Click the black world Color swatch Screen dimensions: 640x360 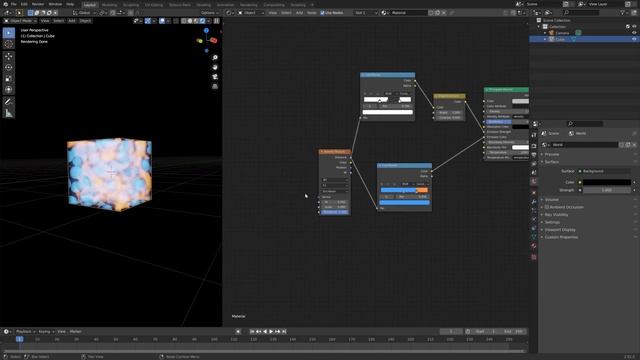click(607, 182)
